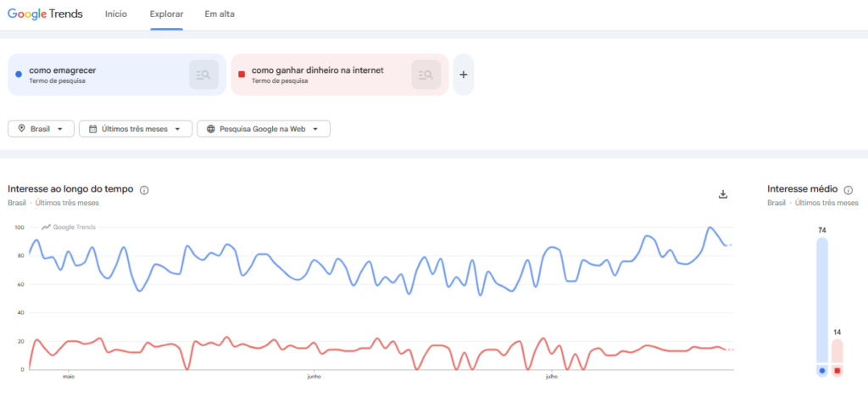Open the 'Últimos três meses' period dropdown
Screen dimensions: 868x403
point(136,129)
